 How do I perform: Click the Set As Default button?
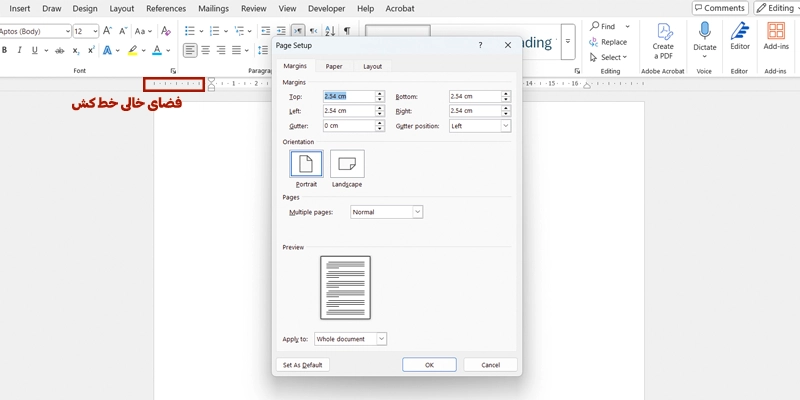pyautogui.click(x=302, y=365)
